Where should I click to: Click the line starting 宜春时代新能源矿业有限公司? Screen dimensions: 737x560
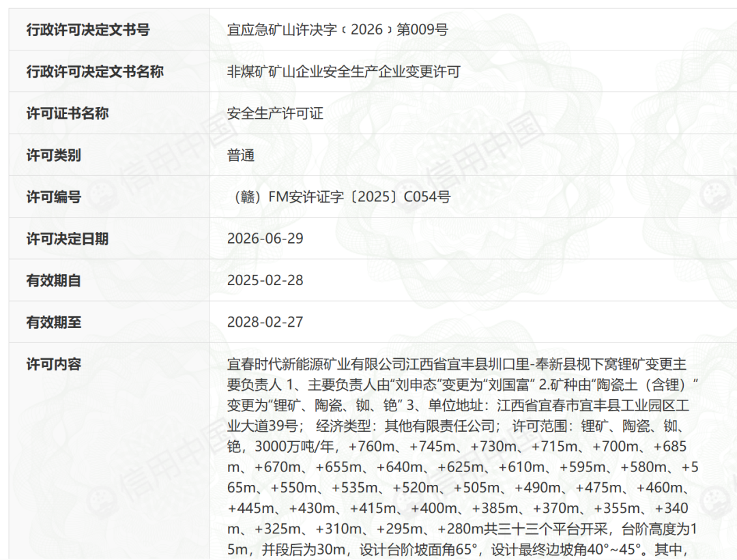click(x=457, y=364)
